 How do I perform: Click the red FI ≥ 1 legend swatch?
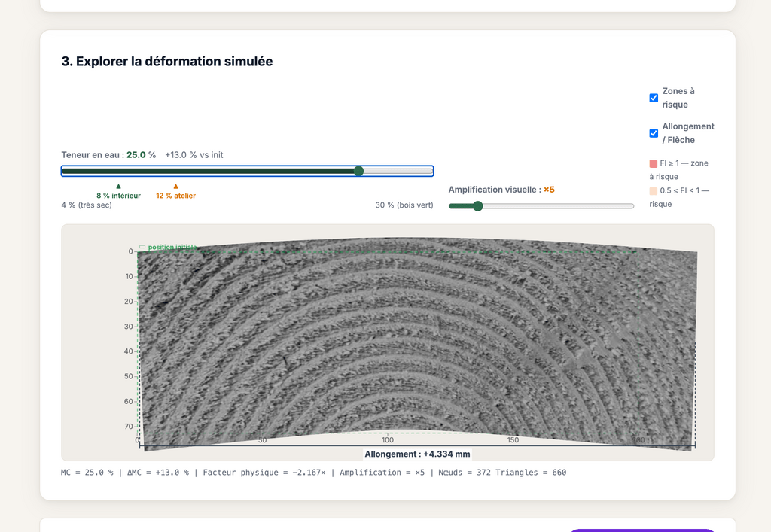pyautogui.click(x=653, y=163)
